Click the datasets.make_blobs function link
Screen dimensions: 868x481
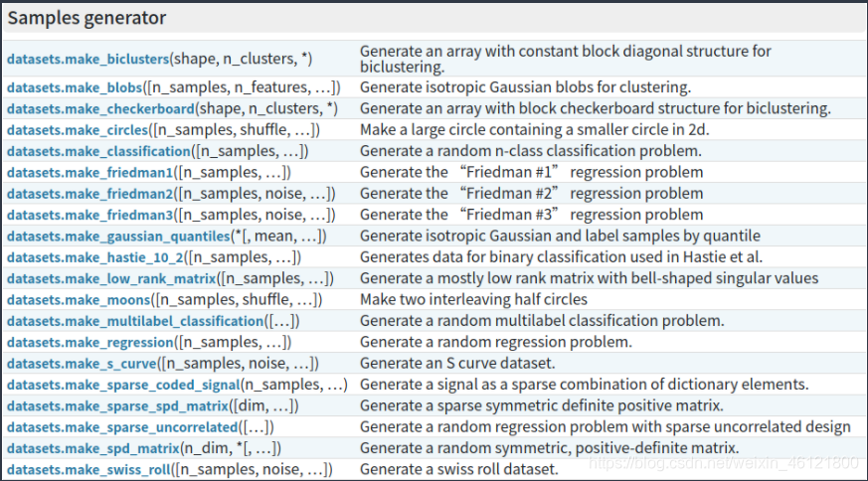[x=76, y=87]
